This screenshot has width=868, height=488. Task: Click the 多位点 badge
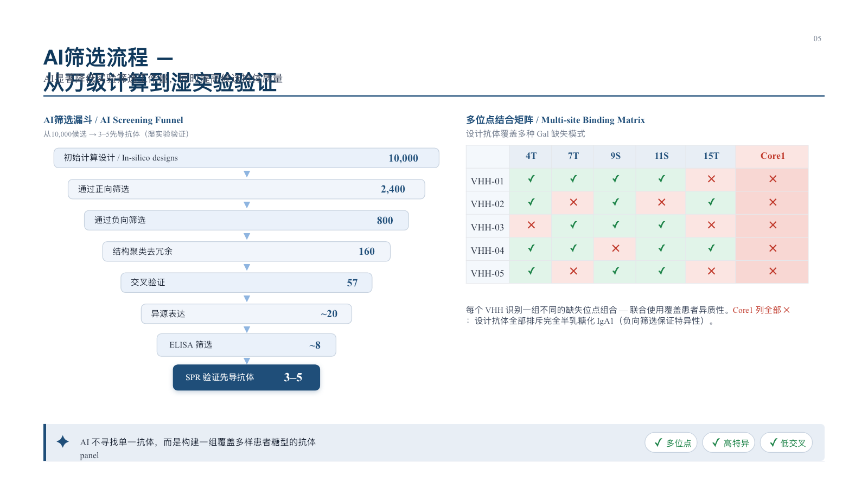[671, 442]
